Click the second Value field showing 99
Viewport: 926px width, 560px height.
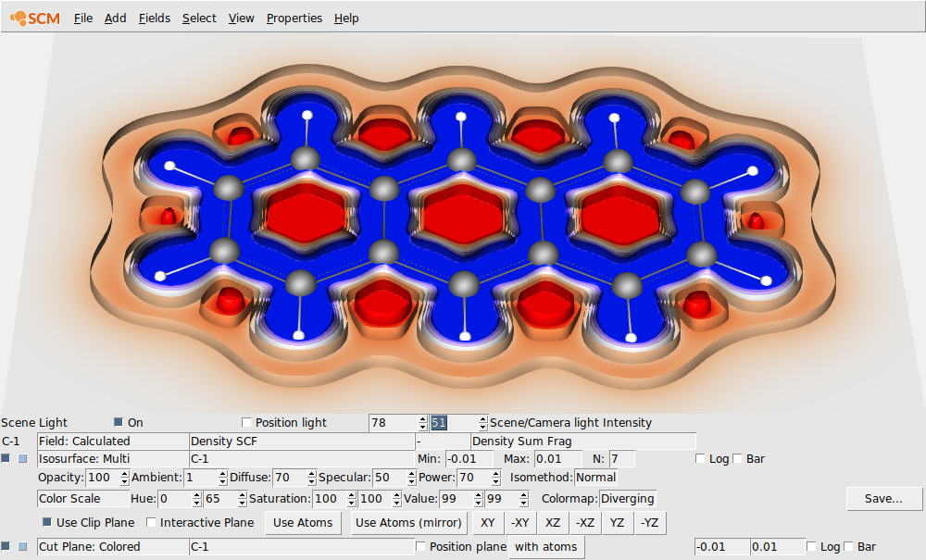coord(502,499)
